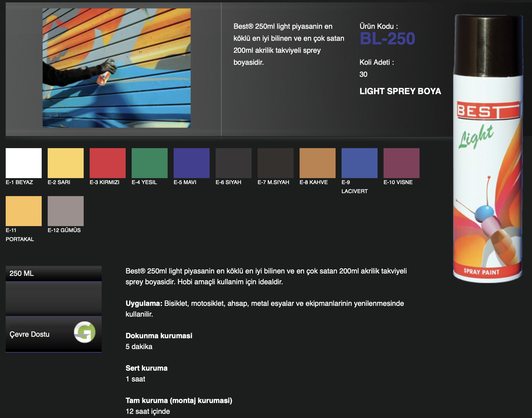Screen dimensions: 532x418
Task: Pick the E-9 LACIVERT navy swatch
Action: pos(360,163)
